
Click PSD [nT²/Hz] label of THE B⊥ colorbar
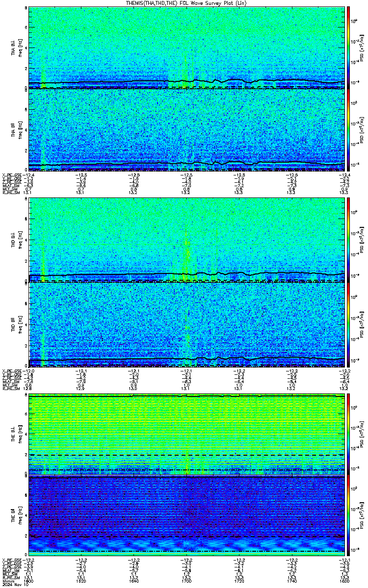coord(361,434)
